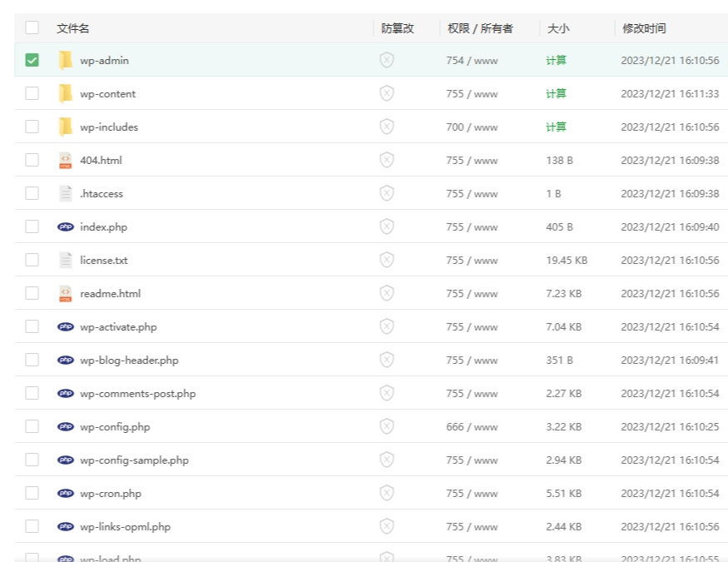728x562 pixels.
Task: Toggle tamper-proof shield for readme.html
Action: 387,293
